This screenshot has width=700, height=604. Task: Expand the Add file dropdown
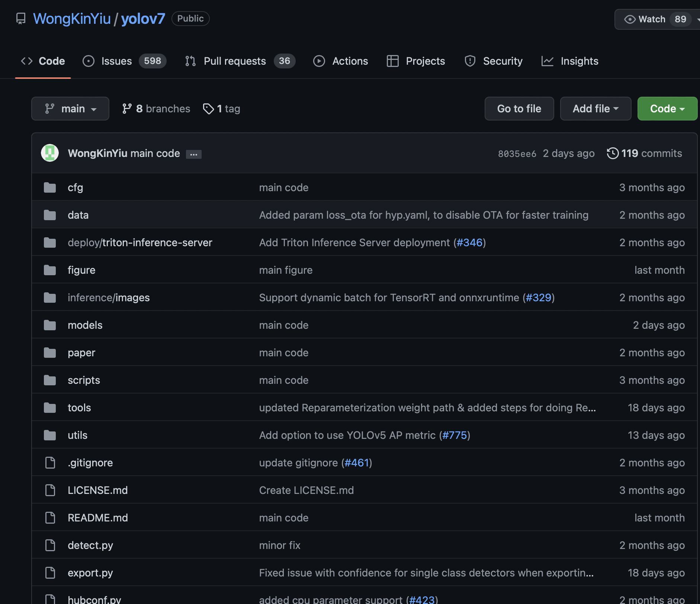point(595,109)
